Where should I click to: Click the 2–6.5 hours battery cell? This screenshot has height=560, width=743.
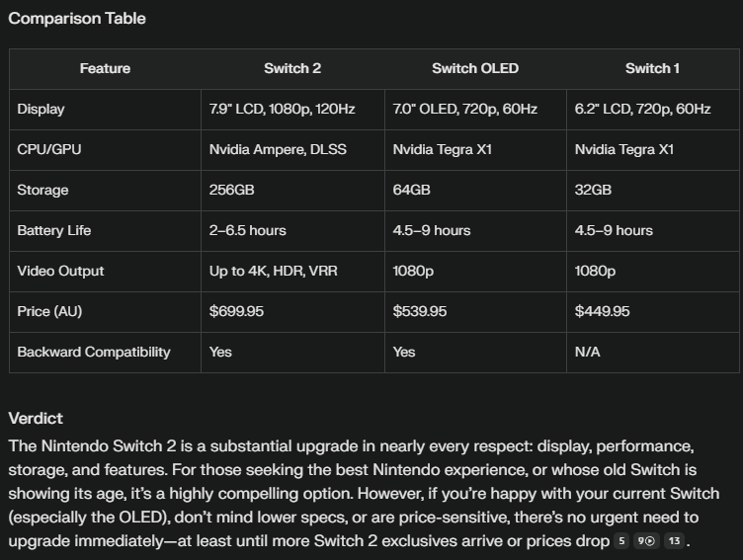[x=247, y=230]
